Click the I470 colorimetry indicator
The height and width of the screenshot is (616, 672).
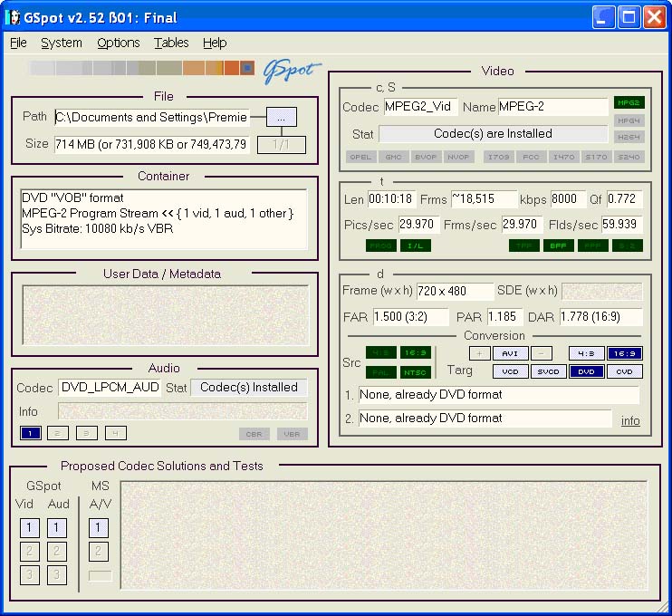(x=563, y=157)
